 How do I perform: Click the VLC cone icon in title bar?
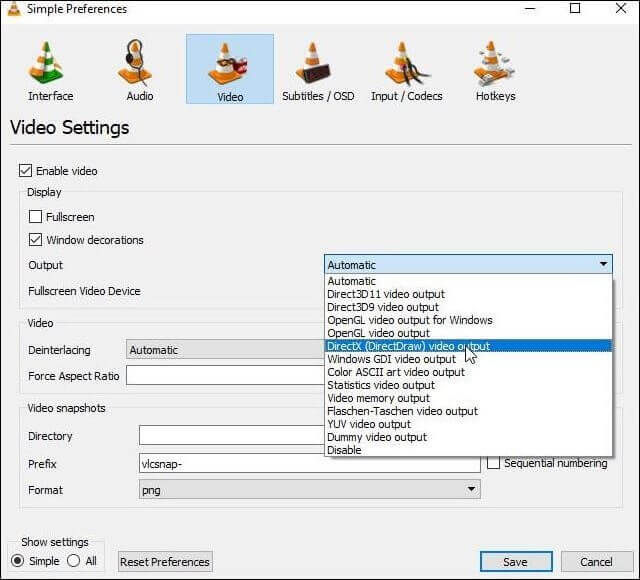point(13,9)
